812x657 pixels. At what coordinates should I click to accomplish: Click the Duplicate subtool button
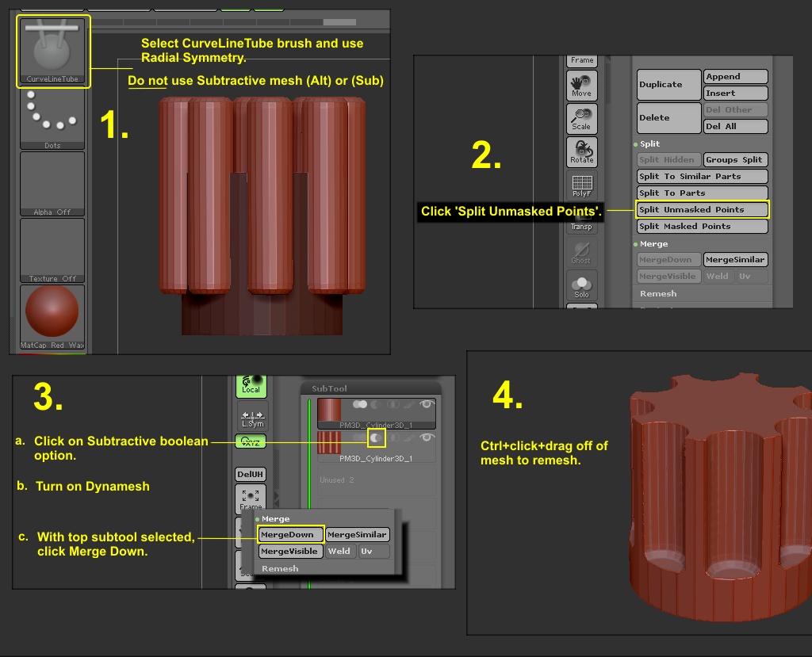coord(668,84)
